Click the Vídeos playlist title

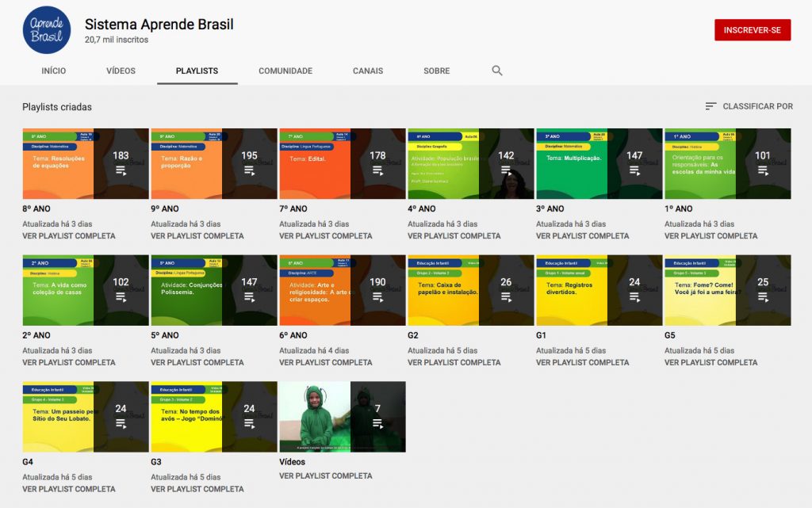[292, 462]
